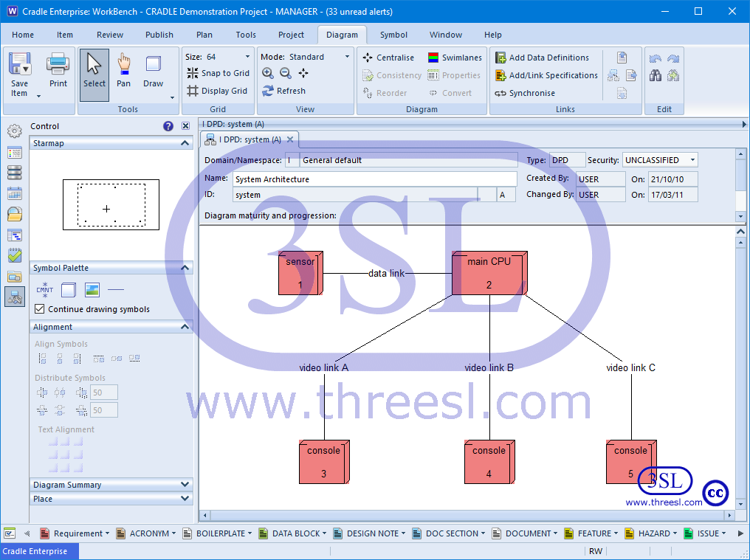Select the CMNT comment symbol
Screen dimensions: 750x560
[x=45, y=289]
